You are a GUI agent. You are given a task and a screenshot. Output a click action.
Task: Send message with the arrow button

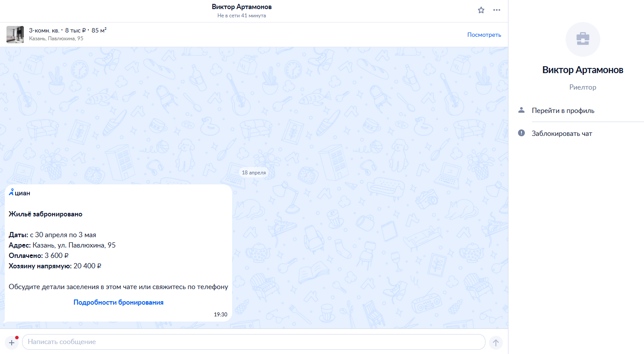(496, 343)
